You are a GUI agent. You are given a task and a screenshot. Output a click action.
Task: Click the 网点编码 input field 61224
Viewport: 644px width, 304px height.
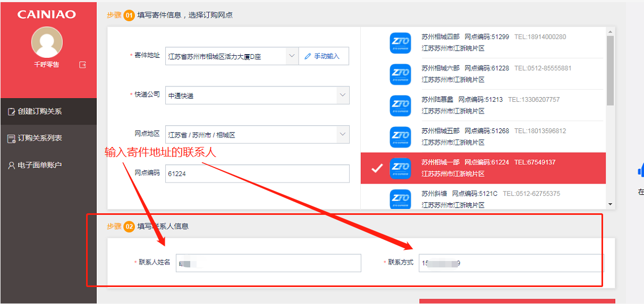[257, 173]
